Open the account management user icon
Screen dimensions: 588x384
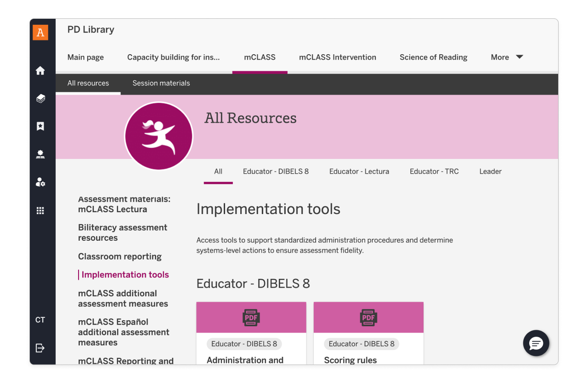pyautogui.click(x=40, y=182)
